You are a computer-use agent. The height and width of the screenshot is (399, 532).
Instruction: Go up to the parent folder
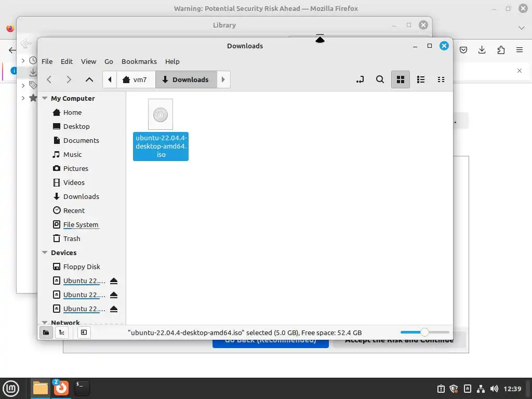point(89,79)
